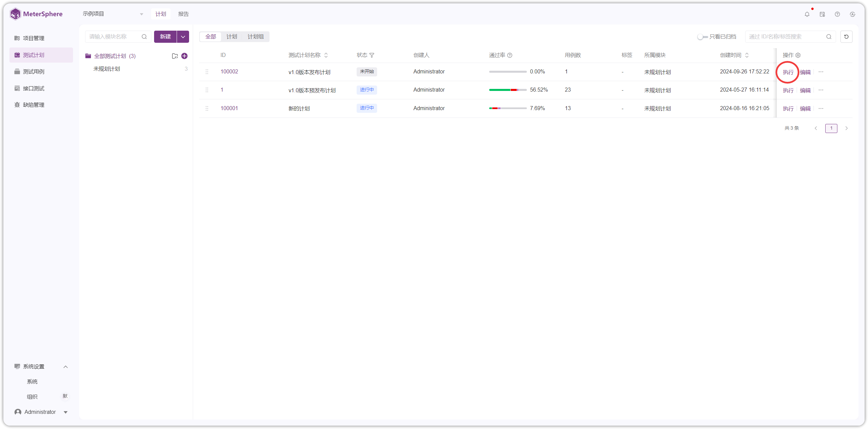Click the 新建 button
Viewport: 868px width, 429px height.
tap(165, 37)
